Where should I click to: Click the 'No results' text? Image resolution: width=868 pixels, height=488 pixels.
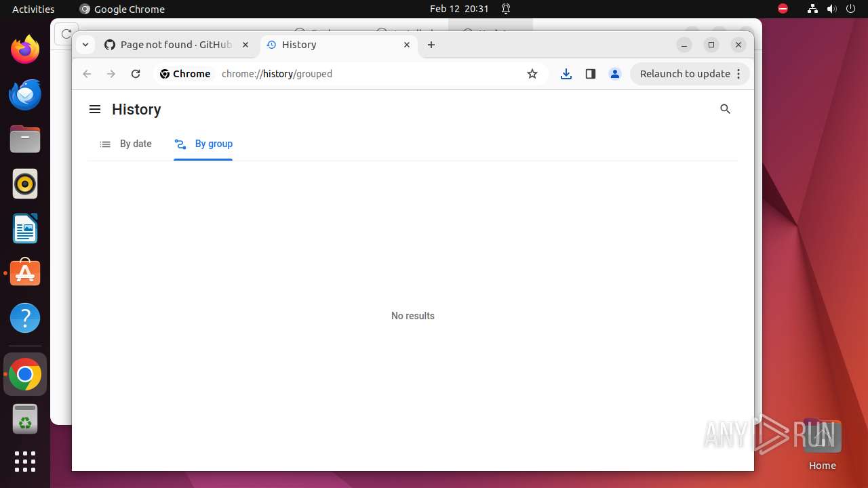coord(413,316)
